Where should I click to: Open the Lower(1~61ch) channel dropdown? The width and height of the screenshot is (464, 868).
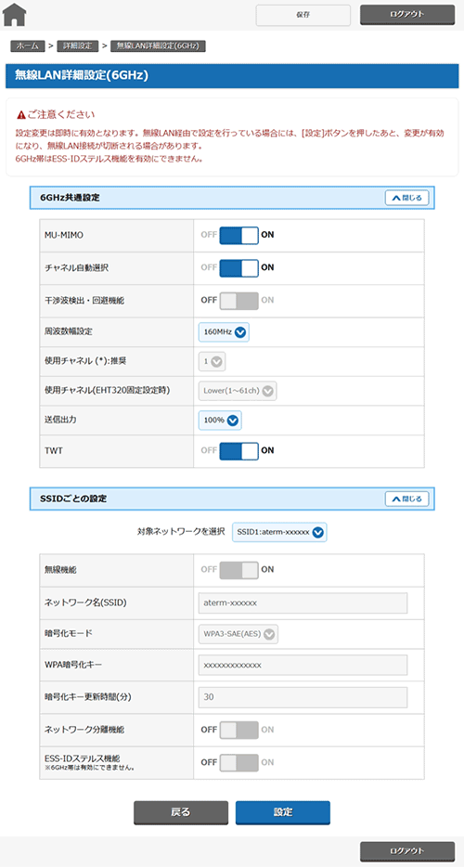click(238, 392)
